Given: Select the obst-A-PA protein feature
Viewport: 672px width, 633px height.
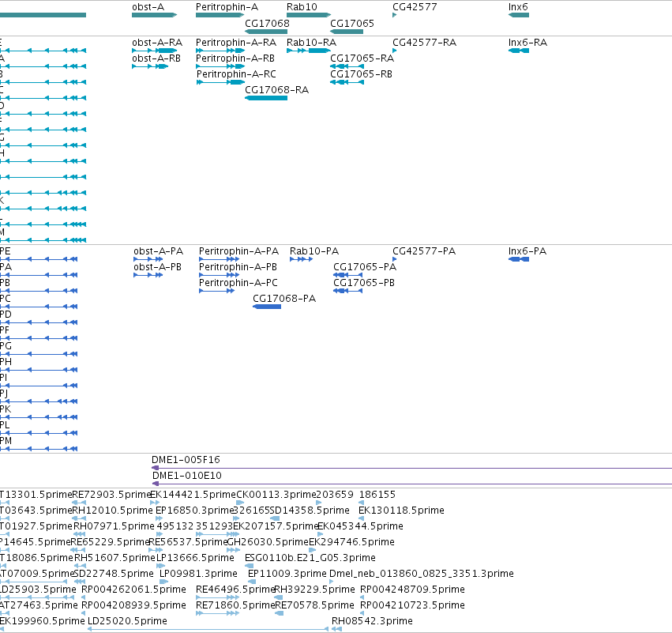Looking at the screenshot, I should pyautogui.click(x=148, y=259).
